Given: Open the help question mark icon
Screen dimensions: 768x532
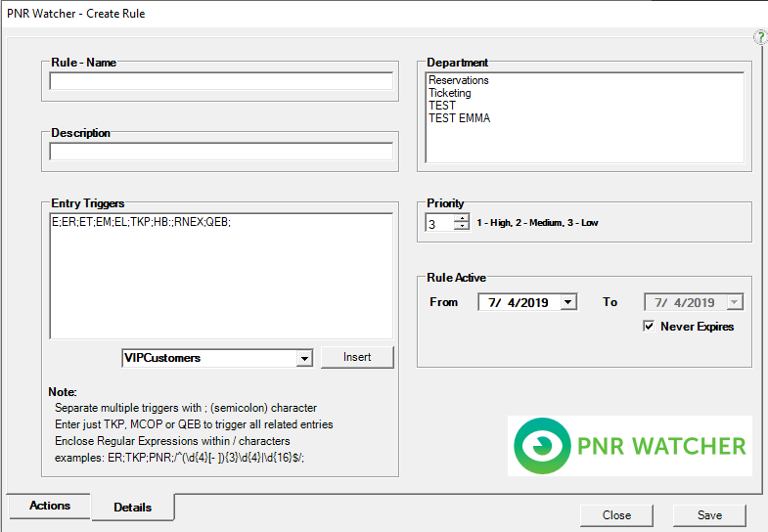Looking at the screenshot, I should [760, 37].
